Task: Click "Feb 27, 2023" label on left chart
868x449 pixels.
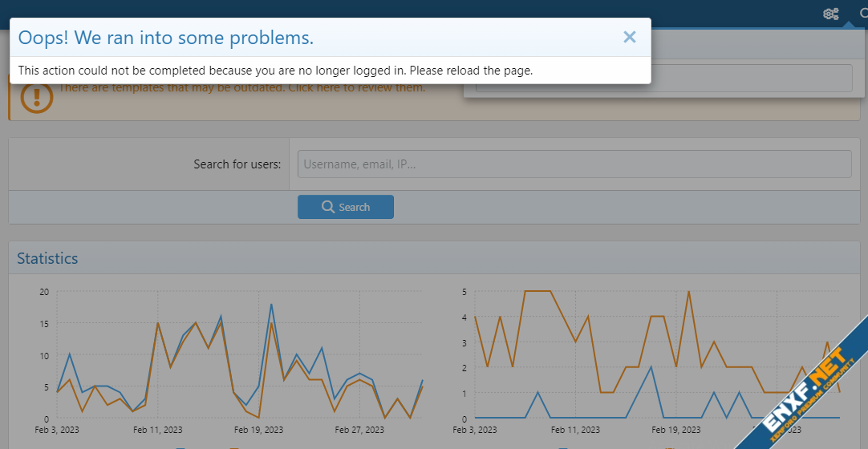Action: click(360, 430)
